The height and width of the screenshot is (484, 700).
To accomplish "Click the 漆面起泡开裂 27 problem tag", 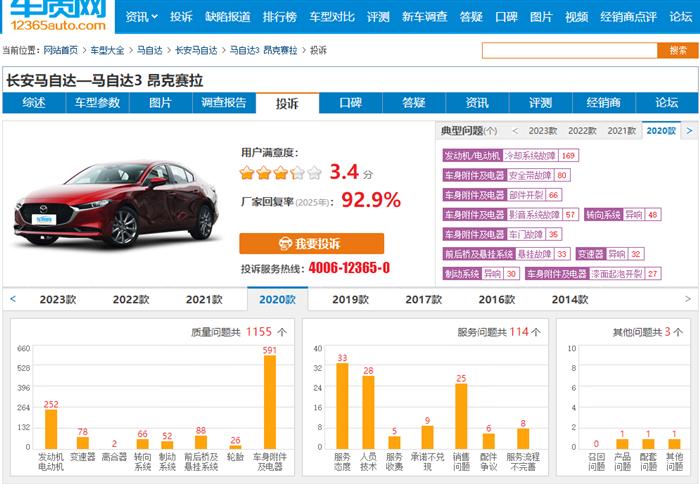I will (593, 274).
